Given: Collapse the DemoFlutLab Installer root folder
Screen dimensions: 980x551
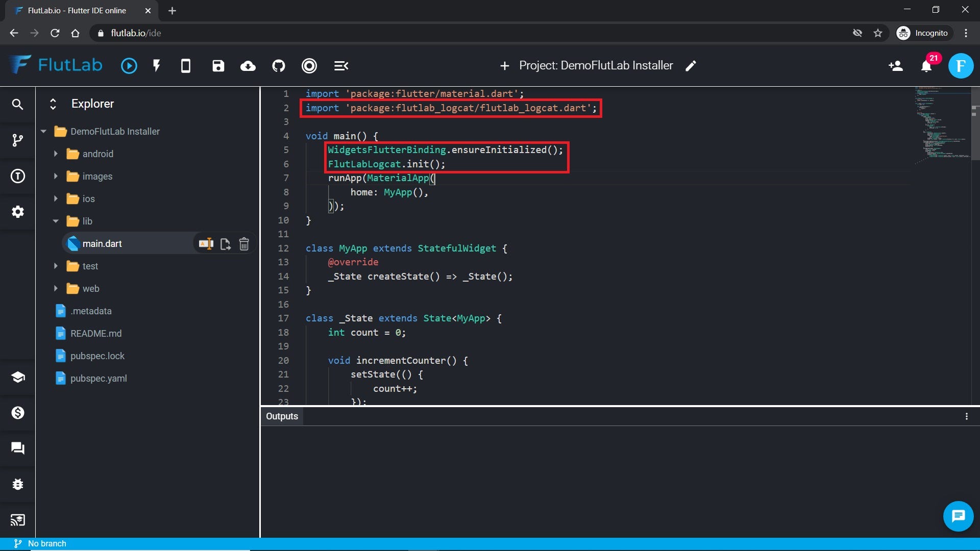Looking at the screenshot, I should coord(43,131).
